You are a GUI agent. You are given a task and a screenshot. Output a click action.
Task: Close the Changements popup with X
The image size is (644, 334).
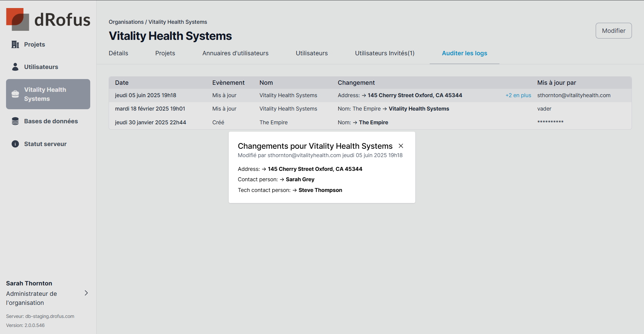401,146
